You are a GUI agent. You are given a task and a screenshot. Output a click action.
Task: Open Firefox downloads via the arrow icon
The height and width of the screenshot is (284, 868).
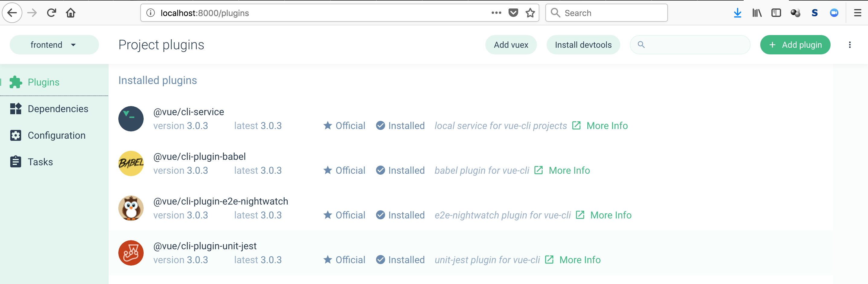[738, 13]
